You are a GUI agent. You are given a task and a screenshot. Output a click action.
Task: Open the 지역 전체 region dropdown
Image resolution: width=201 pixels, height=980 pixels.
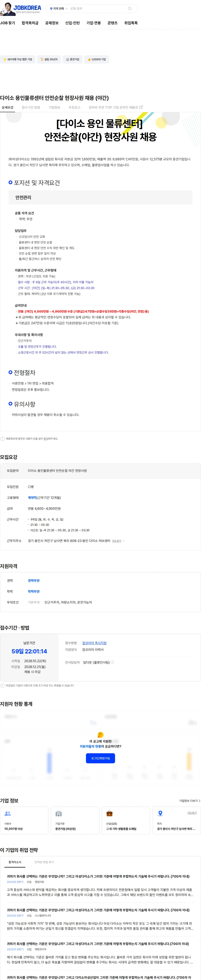click(59, 8)
